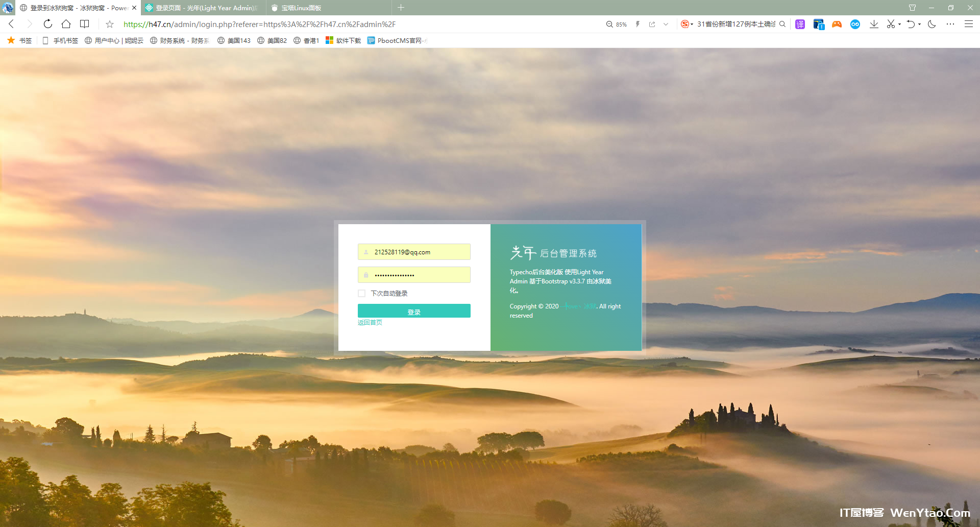
Task: Open the blue notification extension icon
Action: point(819,24)
